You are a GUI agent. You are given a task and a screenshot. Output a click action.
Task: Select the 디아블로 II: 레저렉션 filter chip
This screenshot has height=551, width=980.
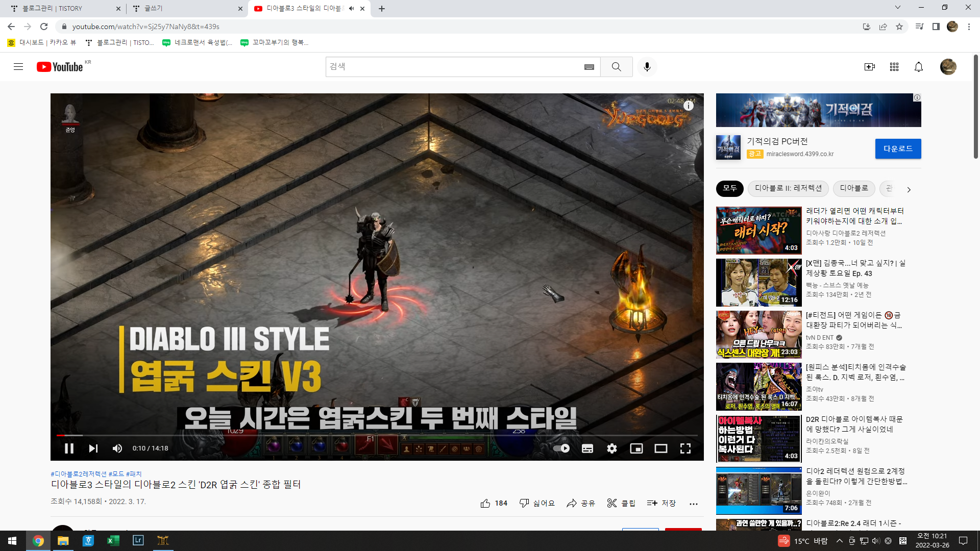coord(788,188)
